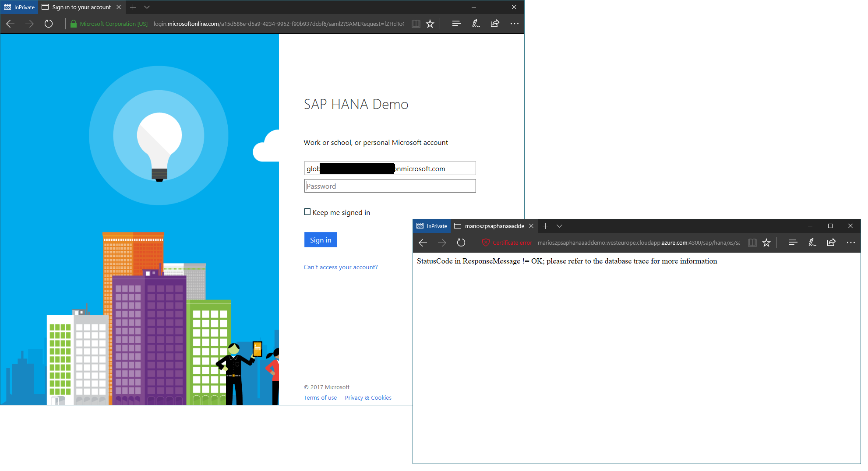Select the marioszpsaphanaaadde tab
The width and height of the screenshot is (868, 471).
pyautogui.click(x=494, y=226)
